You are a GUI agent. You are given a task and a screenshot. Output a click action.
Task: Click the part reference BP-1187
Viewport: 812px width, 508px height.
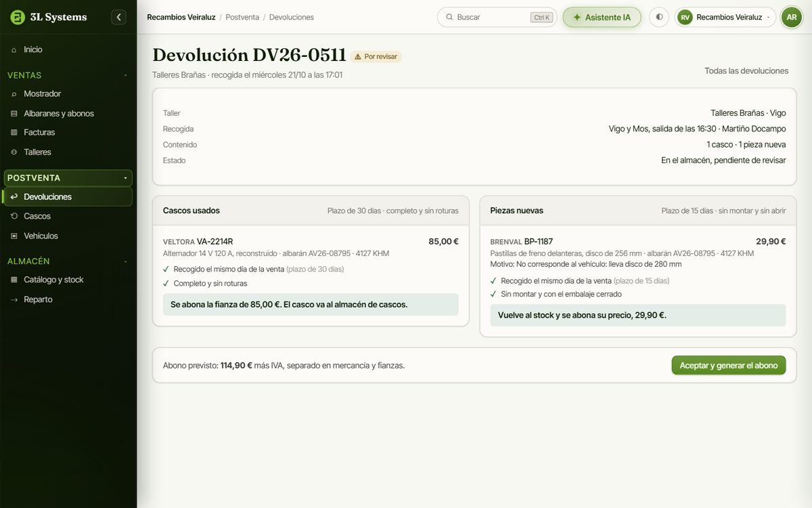[x=539, y=241]
